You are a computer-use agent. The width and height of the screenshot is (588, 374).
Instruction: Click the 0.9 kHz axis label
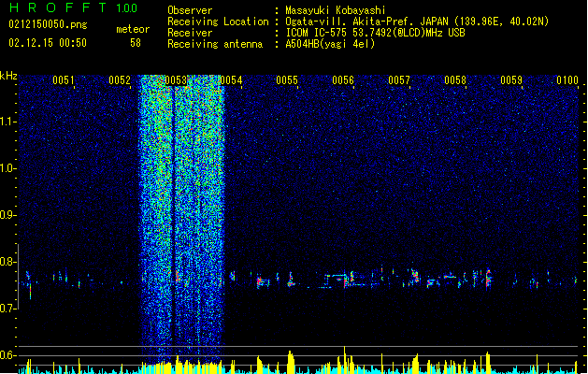point(8,215)
